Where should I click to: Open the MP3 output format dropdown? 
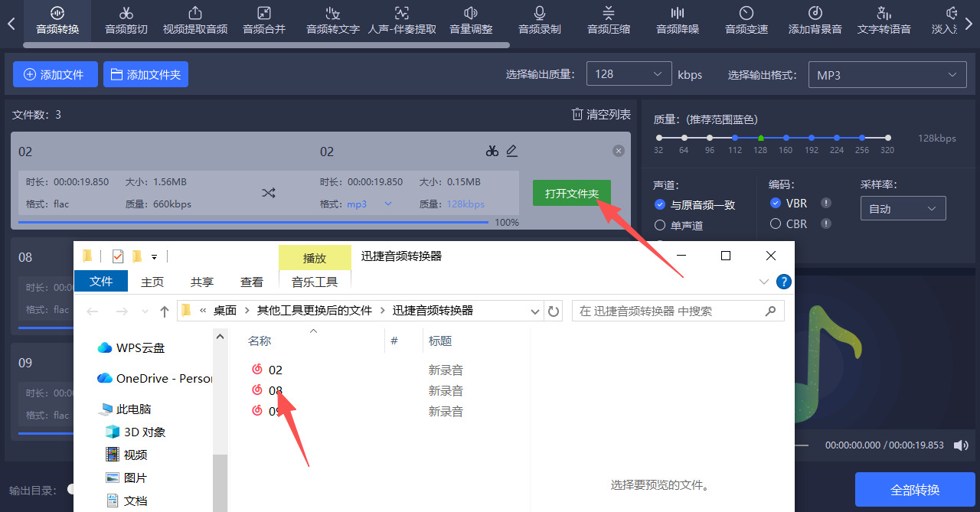pyautogui.click(x=887, y=75)
